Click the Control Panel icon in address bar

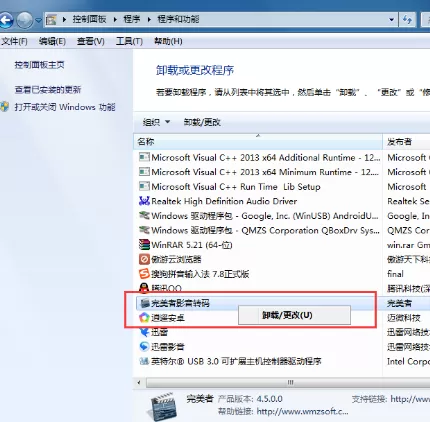(x=51, y=20)
